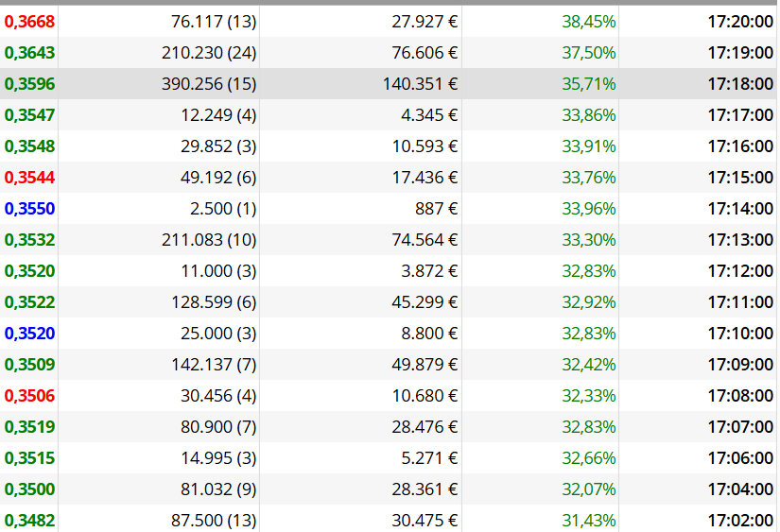Click the red price 0,3668
Viewport: 780px width, 532px height.
[29, 22]
